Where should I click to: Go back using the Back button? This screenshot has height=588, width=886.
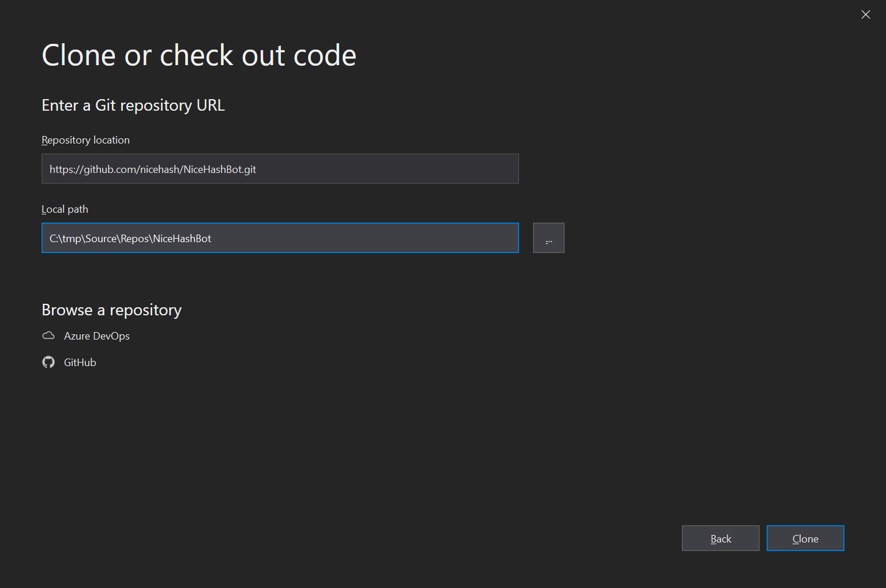coord(720,538)
